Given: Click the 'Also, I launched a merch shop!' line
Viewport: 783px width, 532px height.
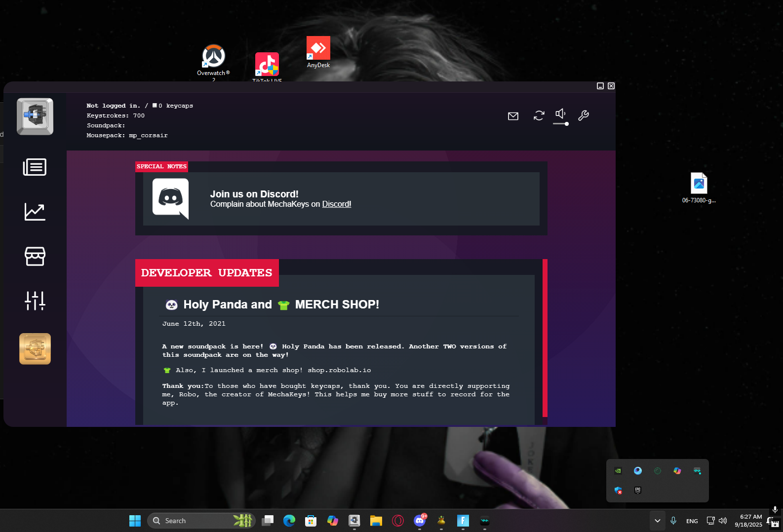Looking at the screenshot, I should pos(267,370).
